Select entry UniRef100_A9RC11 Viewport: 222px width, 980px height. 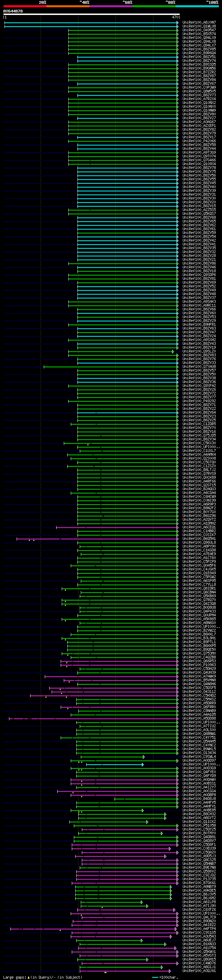[x=199, y=306]
